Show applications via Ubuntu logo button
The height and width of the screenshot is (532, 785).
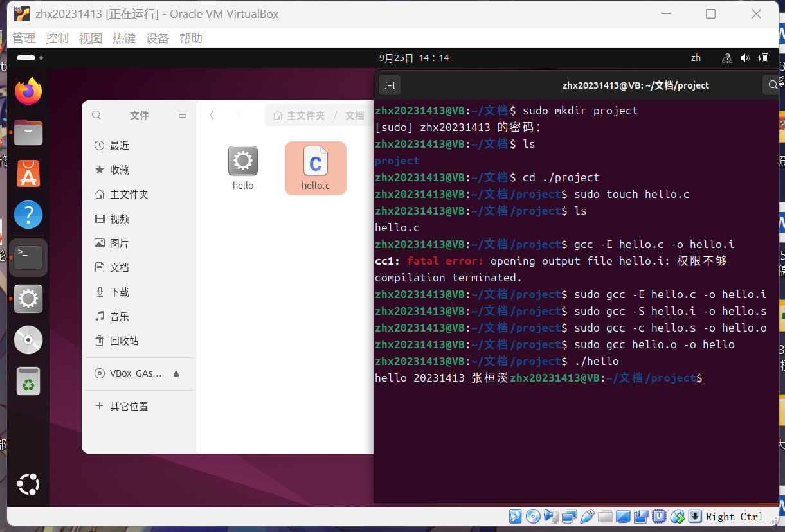(x=28, y=484)
